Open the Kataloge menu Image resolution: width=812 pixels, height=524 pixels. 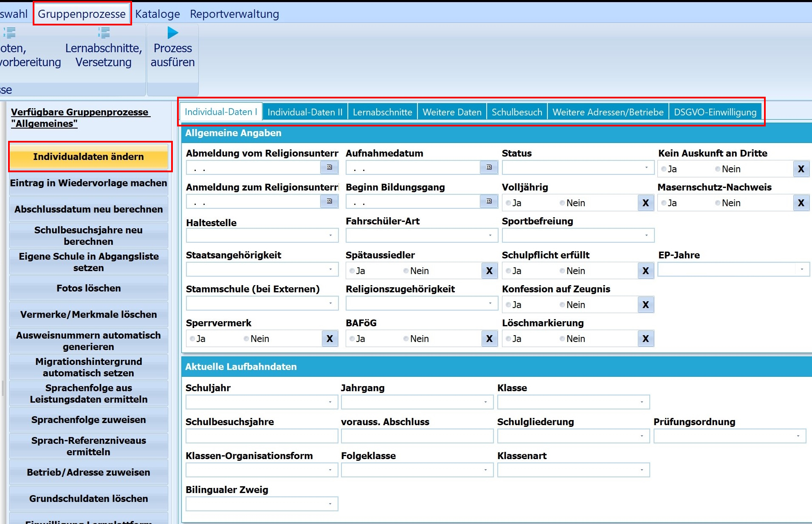coord(158,14)
